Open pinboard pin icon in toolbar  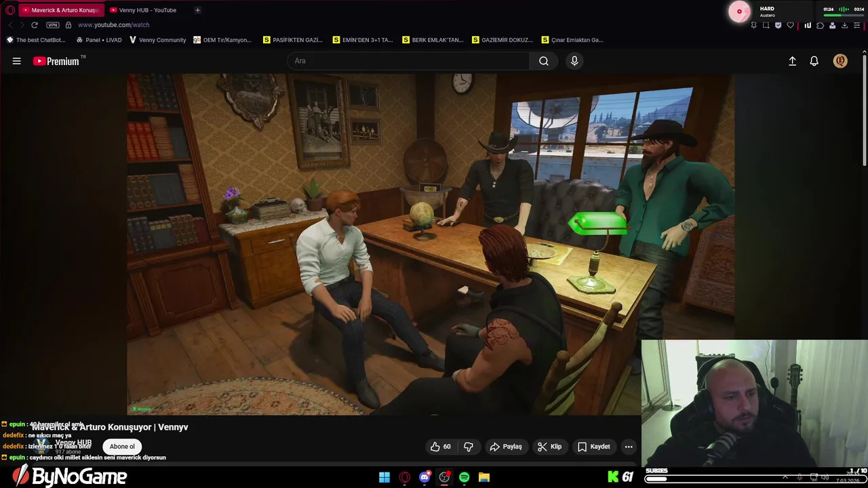[x=754, y=25]
